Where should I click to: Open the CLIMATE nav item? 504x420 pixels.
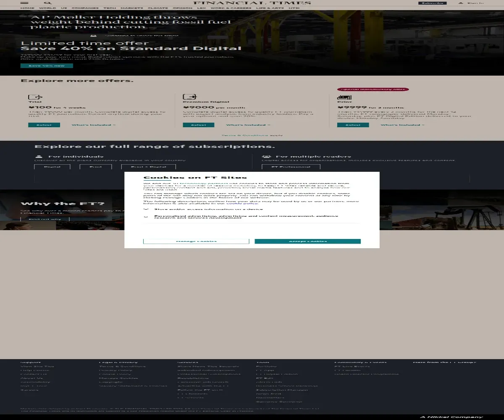click(157, 8)
